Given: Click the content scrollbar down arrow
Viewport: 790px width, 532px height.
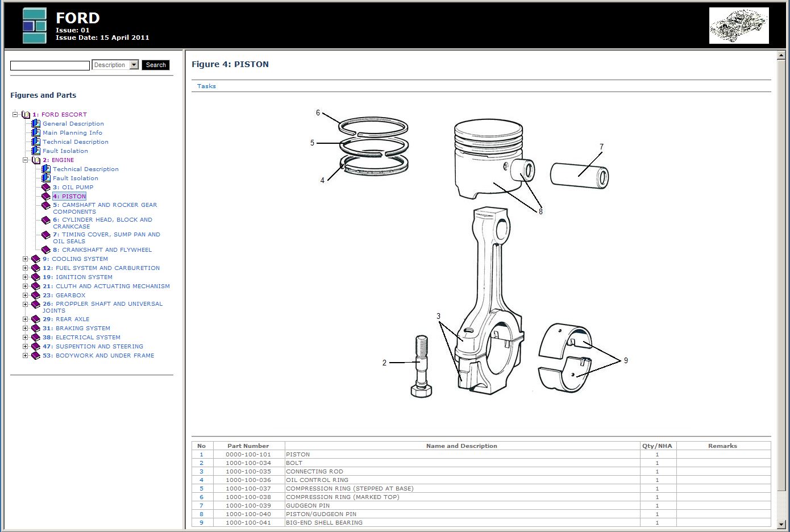Looking at the screenshot, I should click(x=781, y=524).
